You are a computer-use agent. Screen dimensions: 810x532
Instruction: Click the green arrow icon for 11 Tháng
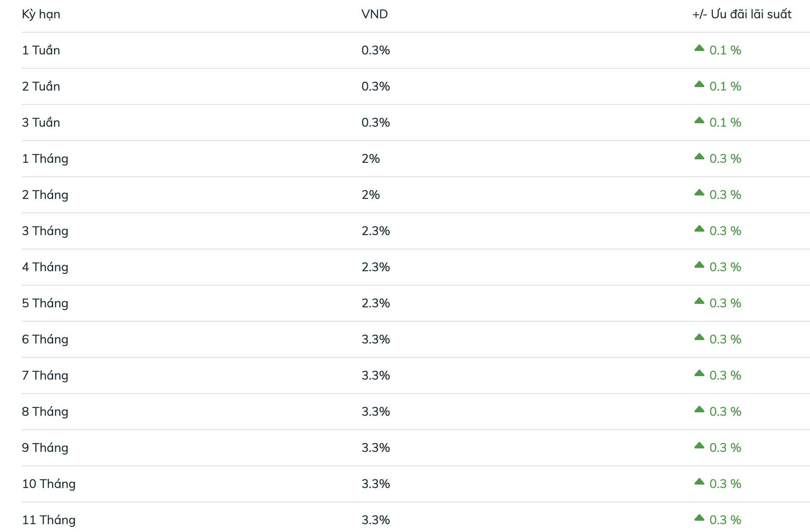[699, 518]
